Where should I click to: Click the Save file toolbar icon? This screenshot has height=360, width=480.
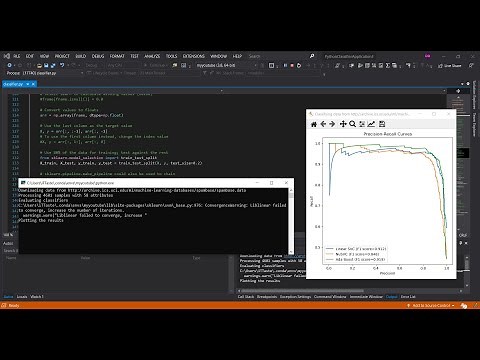46,66
